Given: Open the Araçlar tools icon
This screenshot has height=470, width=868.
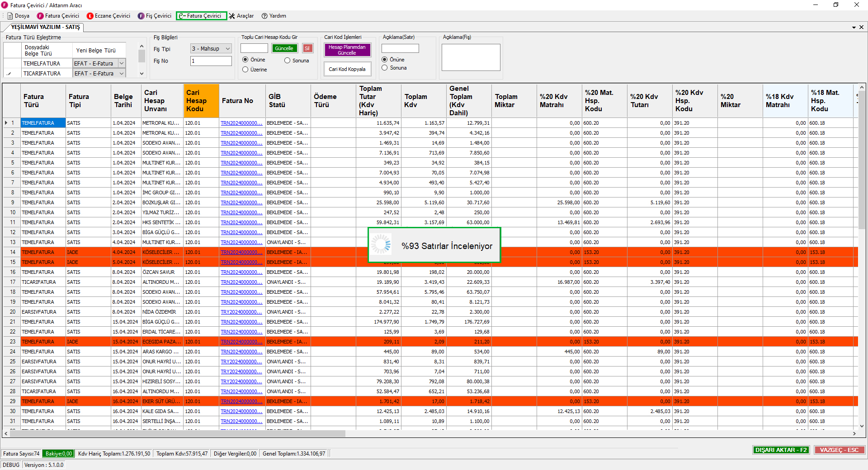Looking at the screenshot, I should tap(232, 16).
